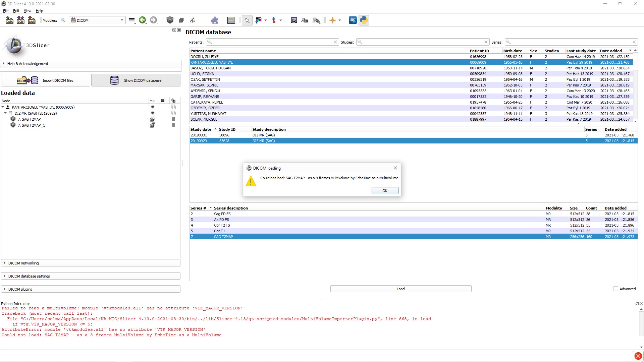Viewport: 644px width, 362px height.
Task: Click in the Patients search field
Action: click(272, 42)
